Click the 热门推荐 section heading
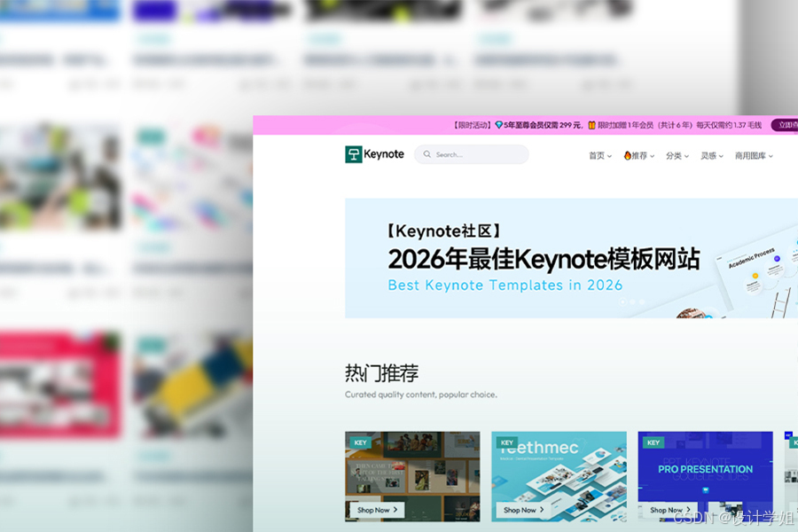Image resolution: width=798 pixels, height=532 pixels. [381, 373]
